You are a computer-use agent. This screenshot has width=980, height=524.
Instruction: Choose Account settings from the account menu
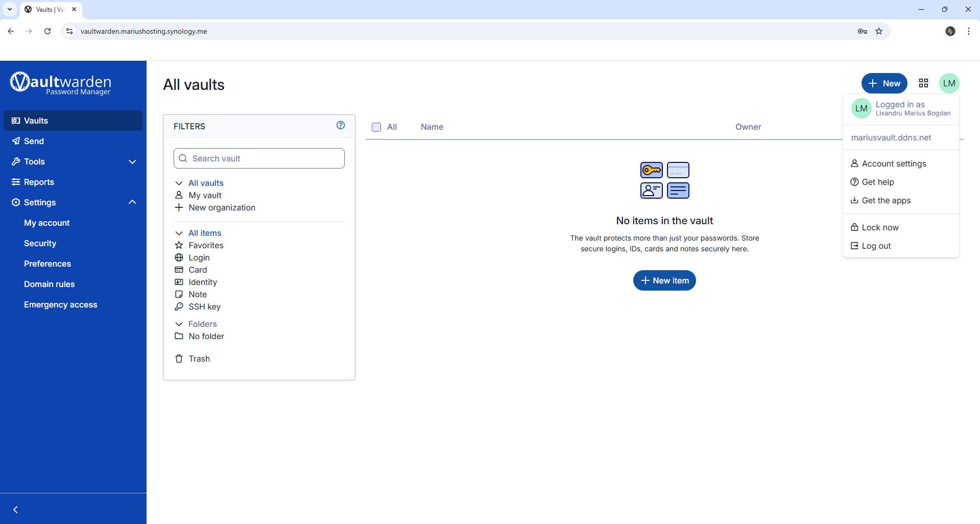coord(893,163)
